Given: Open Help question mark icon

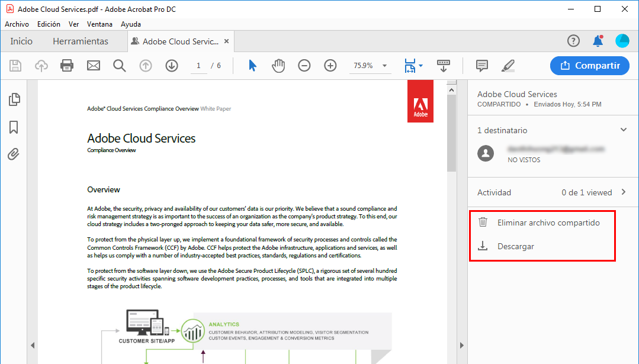Looking at the screenshot, I should 573,41.
